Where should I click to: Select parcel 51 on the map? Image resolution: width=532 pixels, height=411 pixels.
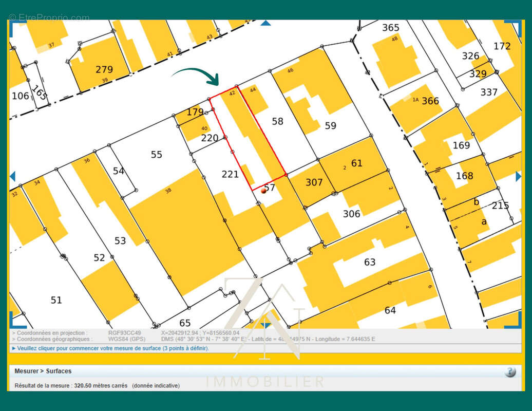[56, 300]
